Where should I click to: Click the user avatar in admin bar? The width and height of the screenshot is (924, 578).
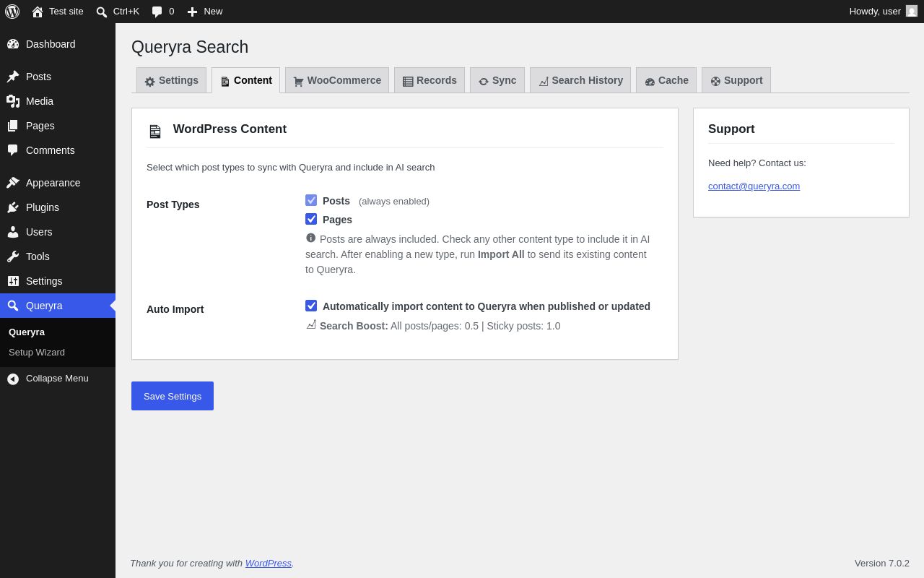[912, 11]
